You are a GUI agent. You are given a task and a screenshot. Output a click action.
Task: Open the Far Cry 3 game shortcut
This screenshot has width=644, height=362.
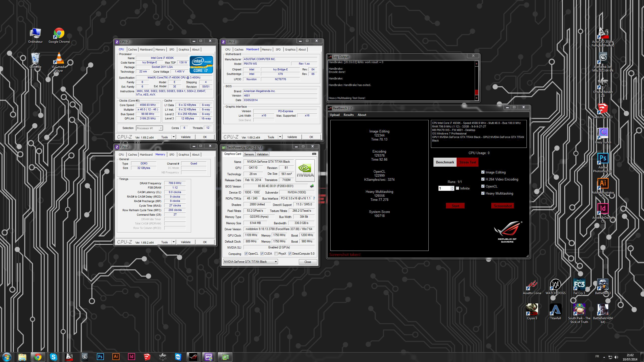point(579,287)
